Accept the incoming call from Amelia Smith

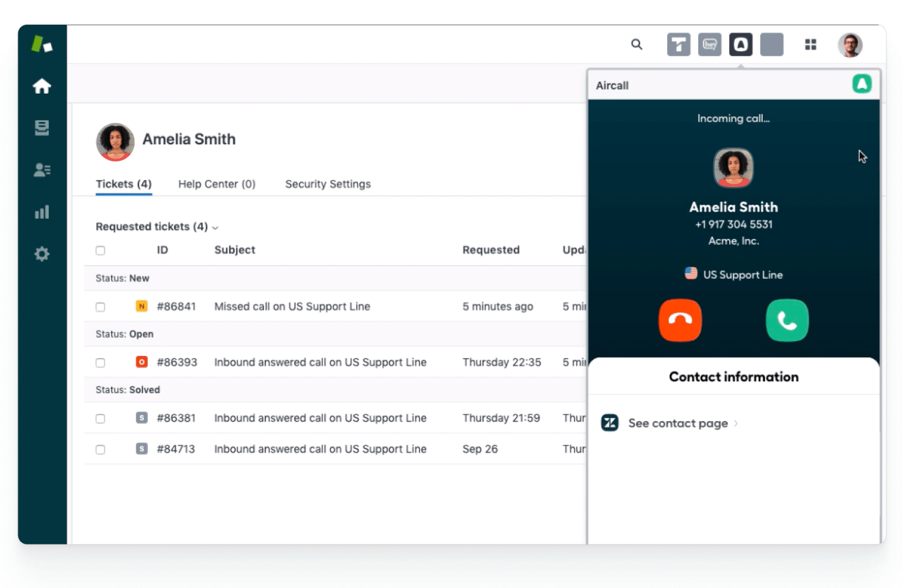tap(787, 321)
